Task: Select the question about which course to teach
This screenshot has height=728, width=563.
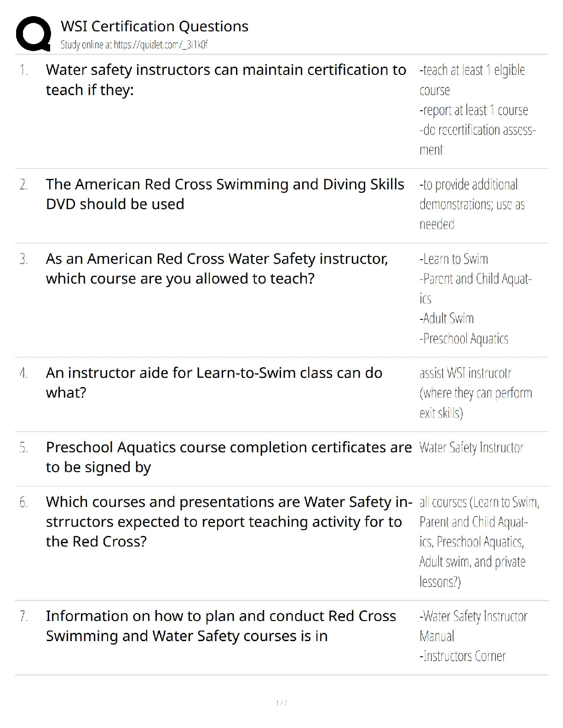Action: [217, 268]
